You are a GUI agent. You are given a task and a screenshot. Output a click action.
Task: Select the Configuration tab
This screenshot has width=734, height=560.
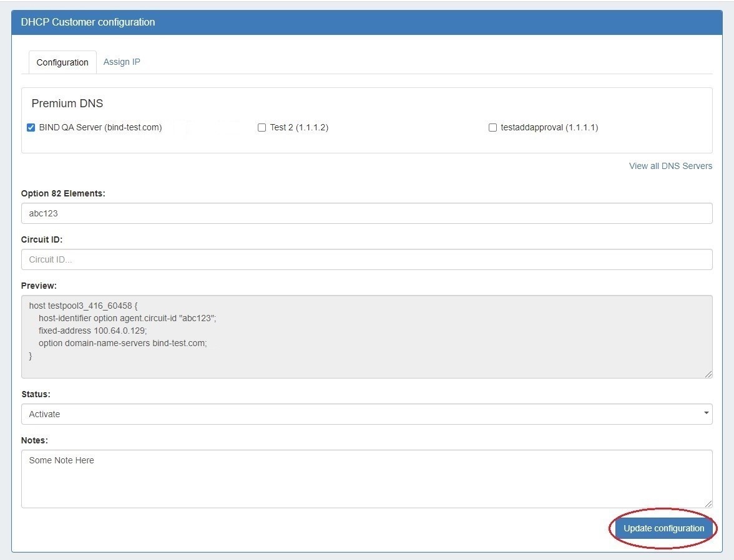tap(62, 62)
